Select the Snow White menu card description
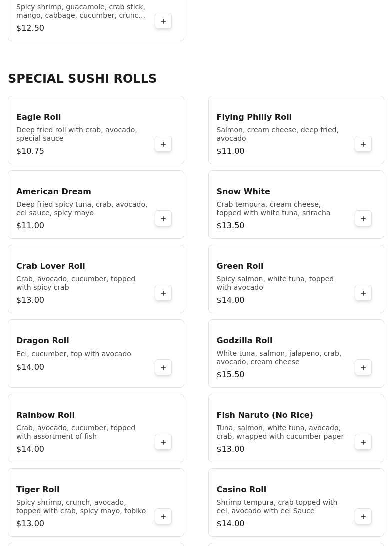 coord(273,209)
